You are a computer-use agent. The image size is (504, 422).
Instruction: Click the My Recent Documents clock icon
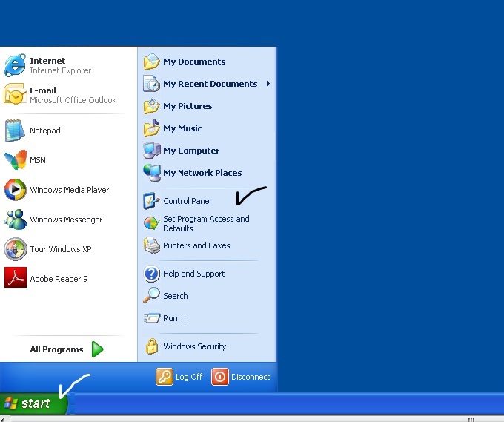click(x=151, y=84)
